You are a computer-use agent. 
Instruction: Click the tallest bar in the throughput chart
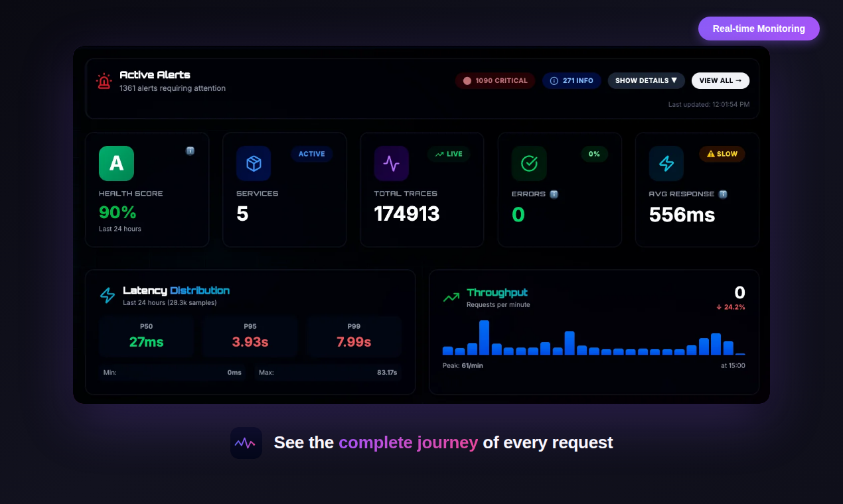pos(484,337)
